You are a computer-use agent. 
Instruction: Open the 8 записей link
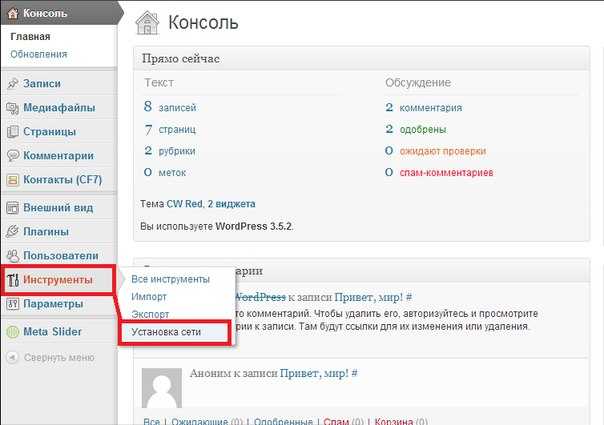[170, 107]
